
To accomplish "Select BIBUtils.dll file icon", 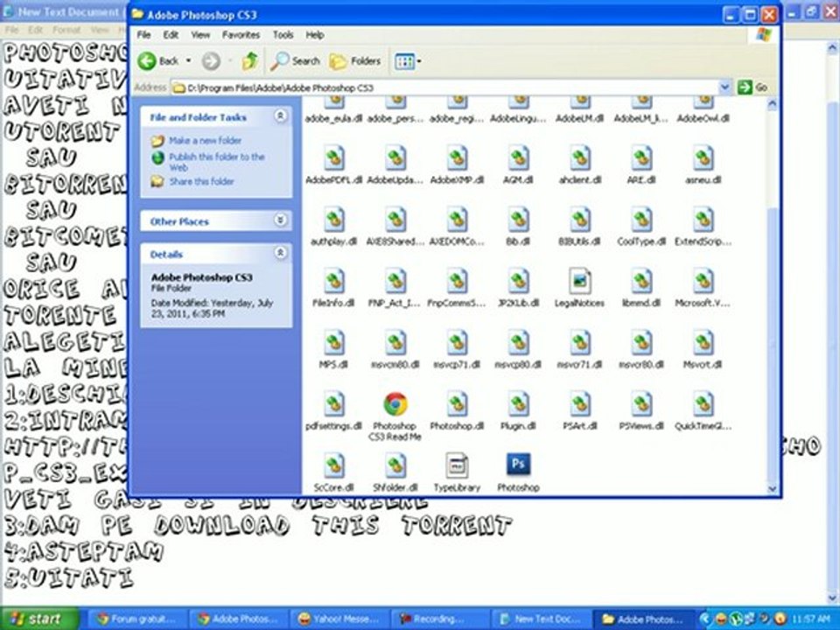I will click(x=579, y=220).
